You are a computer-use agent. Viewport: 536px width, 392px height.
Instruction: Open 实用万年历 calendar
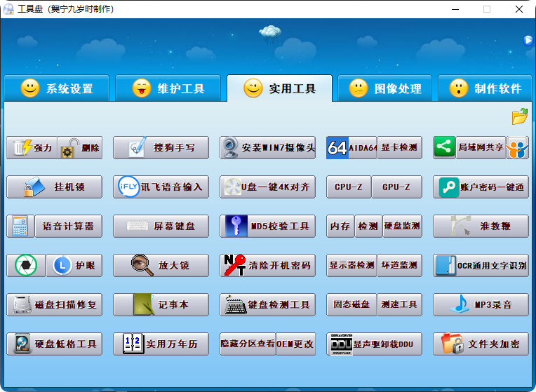(x=161, y=344)
